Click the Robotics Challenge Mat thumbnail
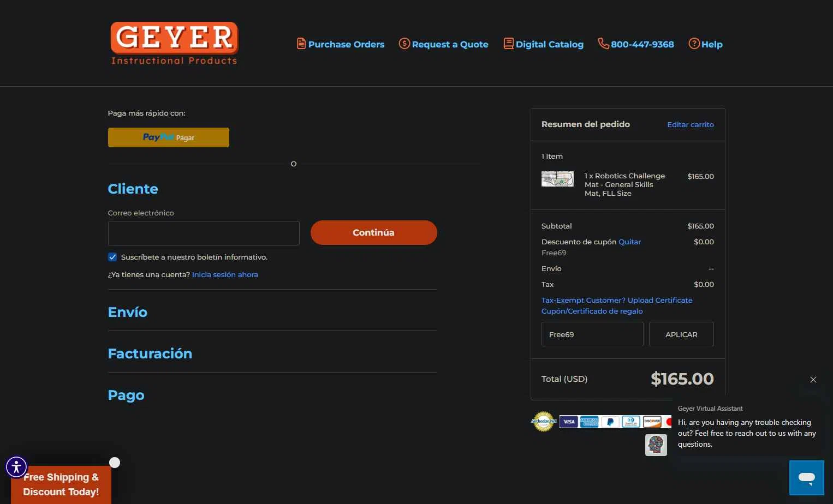833x504 pixels. tap(557, 179)
